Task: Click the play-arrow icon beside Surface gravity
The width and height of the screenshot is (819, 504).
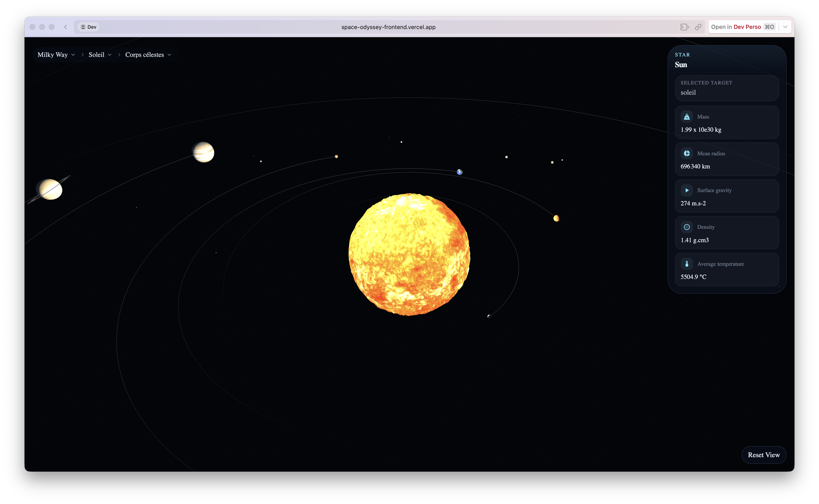Action: [x=687, y=190]
